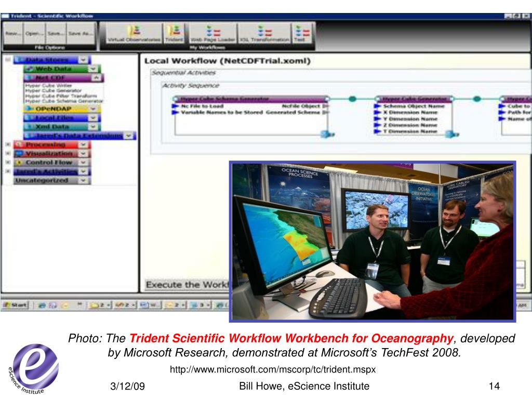532x399 pixels.
Task: Expand the Processing tree node
Action: tap(8, 144)
